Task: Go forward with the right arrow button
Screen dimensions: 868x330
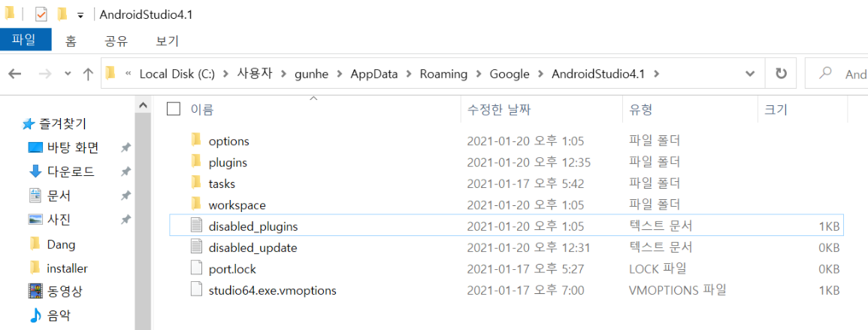Action: 46,74
